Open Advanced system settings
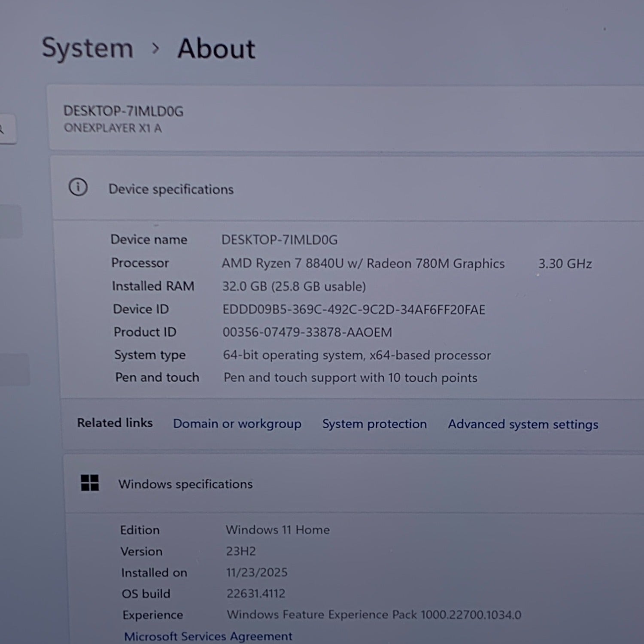Screen dimensions: 644x644 (523, 425)
